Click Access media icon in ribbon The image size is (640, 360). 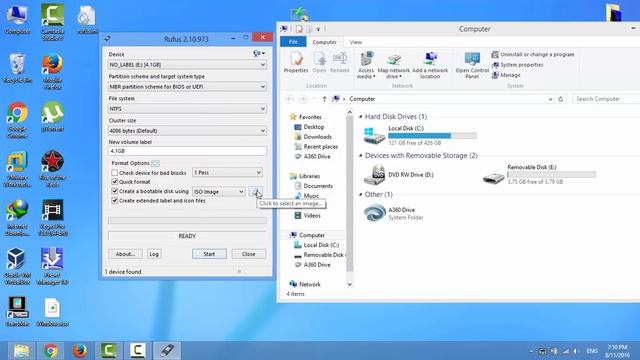(366, 65)
